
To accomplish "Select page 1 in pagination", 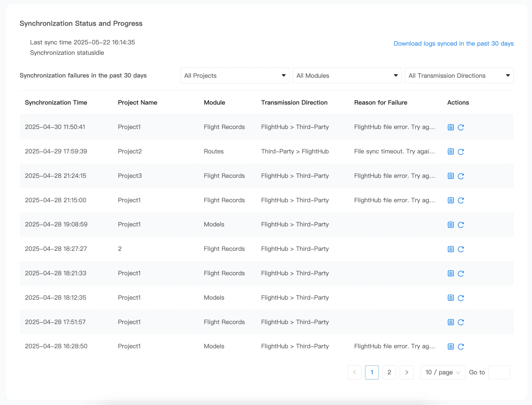I will 372,372.
